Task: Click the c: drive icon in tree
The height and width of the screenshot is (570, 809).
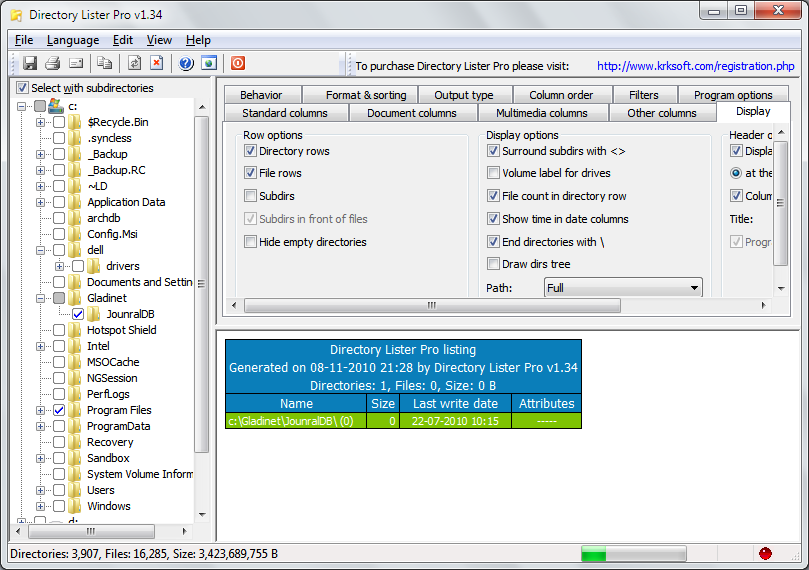Action: pyautogui.click(x=55, y=106)
